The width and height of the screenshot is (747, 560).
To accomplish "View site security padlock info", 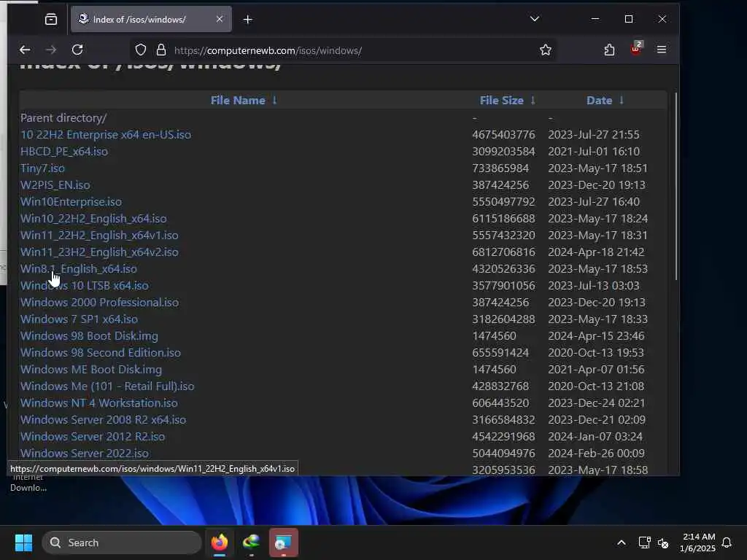I will click(161, 50).
